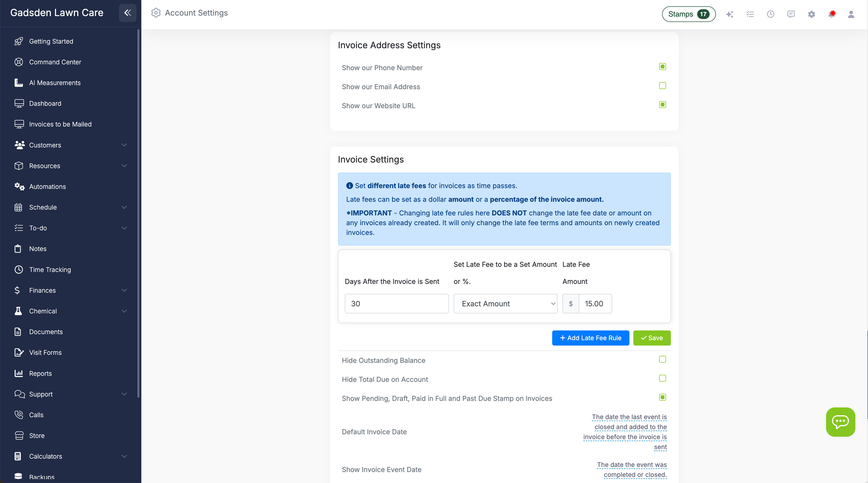Expand the Finances section

(124, 290)
